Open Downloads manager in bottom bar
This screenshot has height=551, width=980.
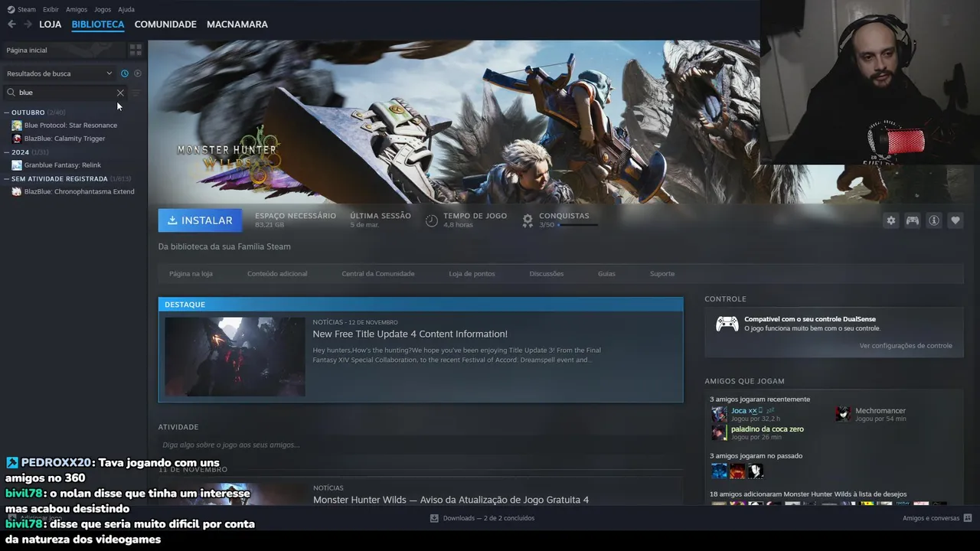(482, 518)
